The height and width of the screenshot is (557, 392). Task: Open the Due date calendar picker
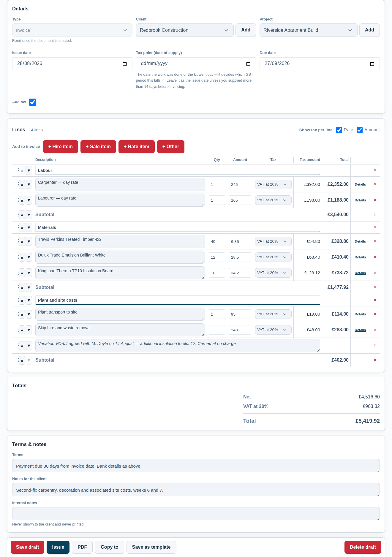[x=372, y=64]
